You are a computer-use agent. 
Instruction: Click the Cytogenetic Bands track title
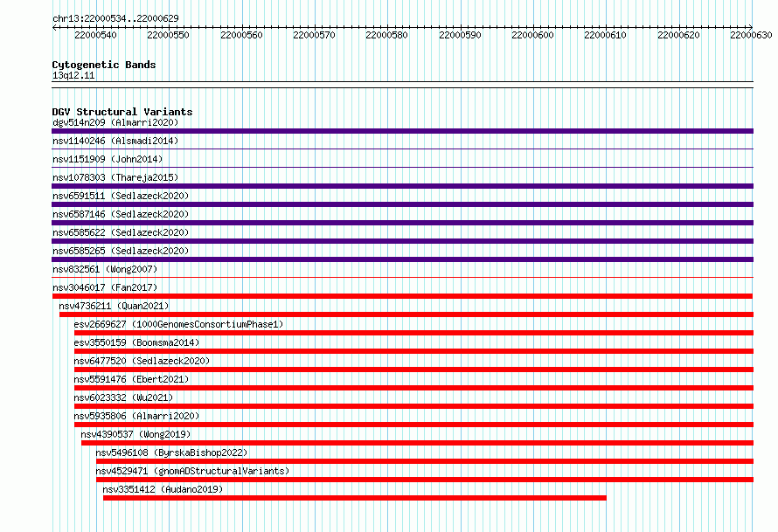point(104,65)
